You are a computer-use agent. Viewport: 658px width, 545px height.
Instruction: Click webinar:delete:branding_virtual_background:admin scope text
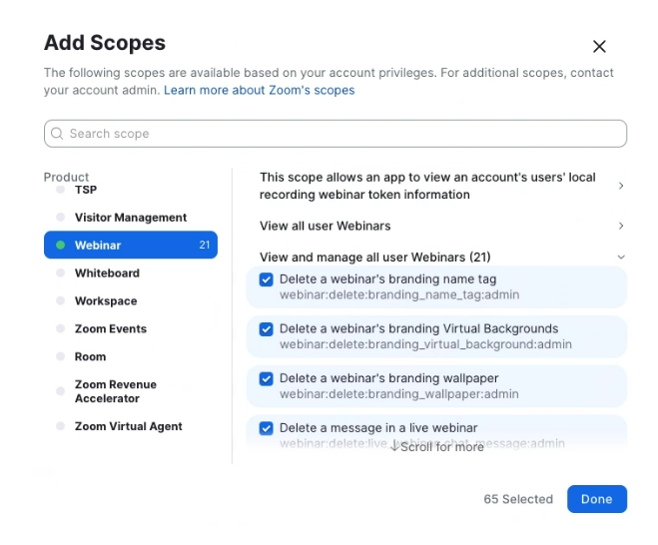pyautogui.click(x=426, y=344)
